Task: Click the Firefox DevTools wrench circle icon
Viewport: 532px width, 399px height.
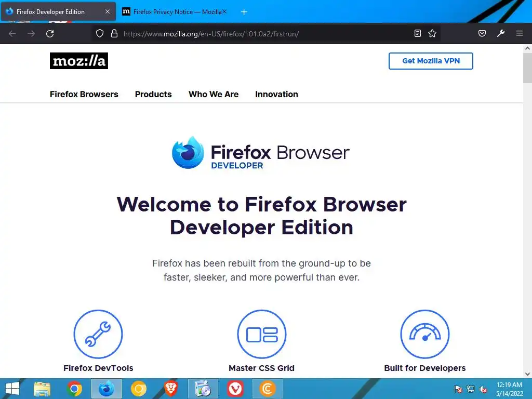Action: coord(98,334)
